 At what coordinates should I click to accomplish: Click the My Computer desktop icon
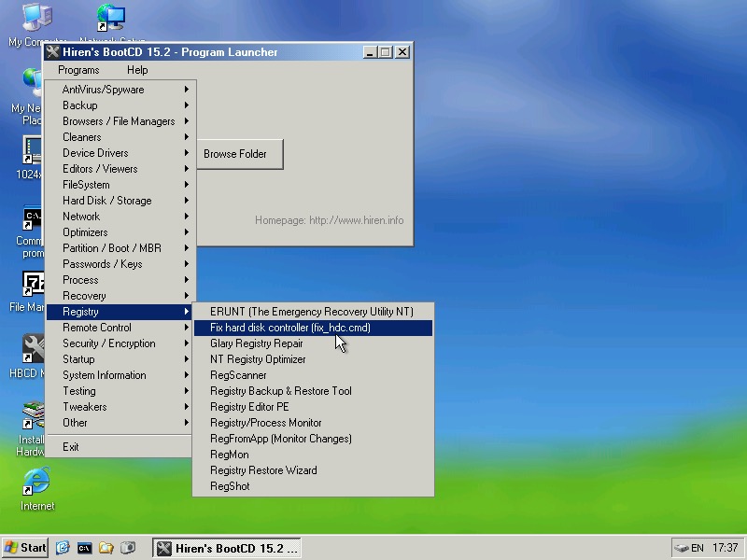tap(36, 19)
